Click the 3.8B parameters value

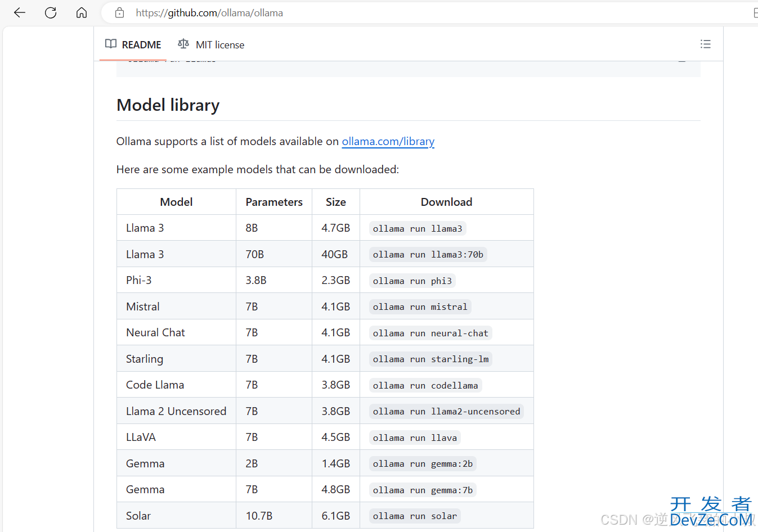tap(256, 280)
